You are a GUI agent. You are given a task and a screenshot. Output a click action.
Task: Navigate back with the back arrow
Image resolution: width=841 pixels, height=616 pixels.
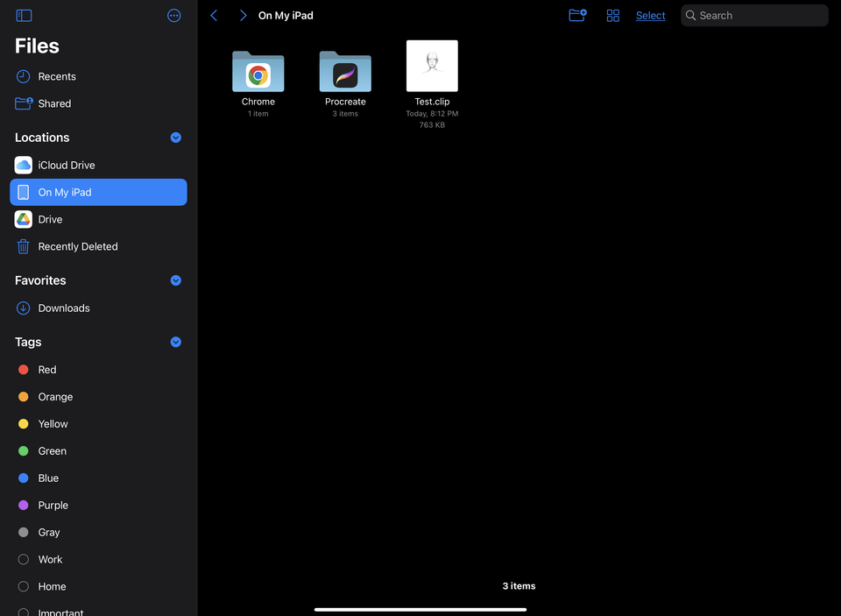(214, 15)
